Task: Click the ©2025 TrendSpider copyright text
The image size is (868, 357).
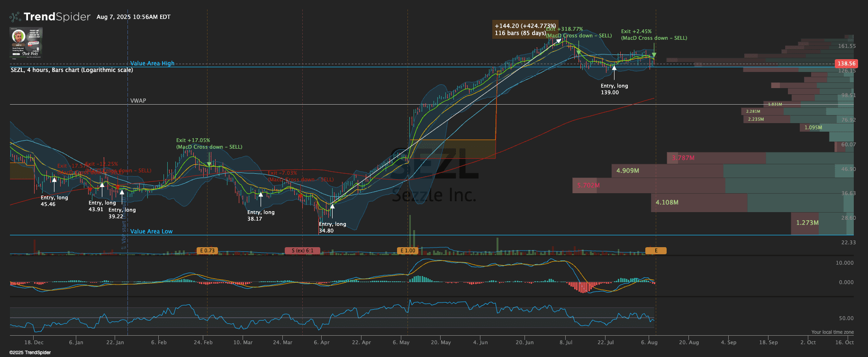Action: click(x=30, y=353)
